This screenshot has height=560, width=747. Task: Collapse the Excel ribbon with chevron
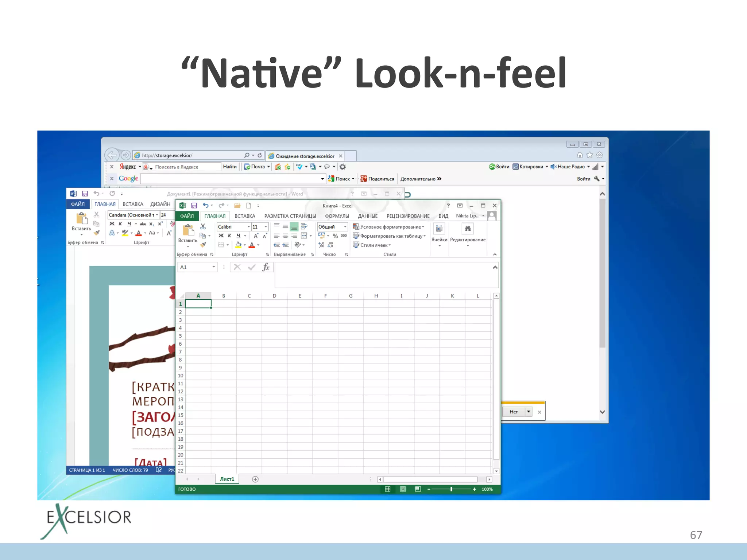(x=495, y=254)
